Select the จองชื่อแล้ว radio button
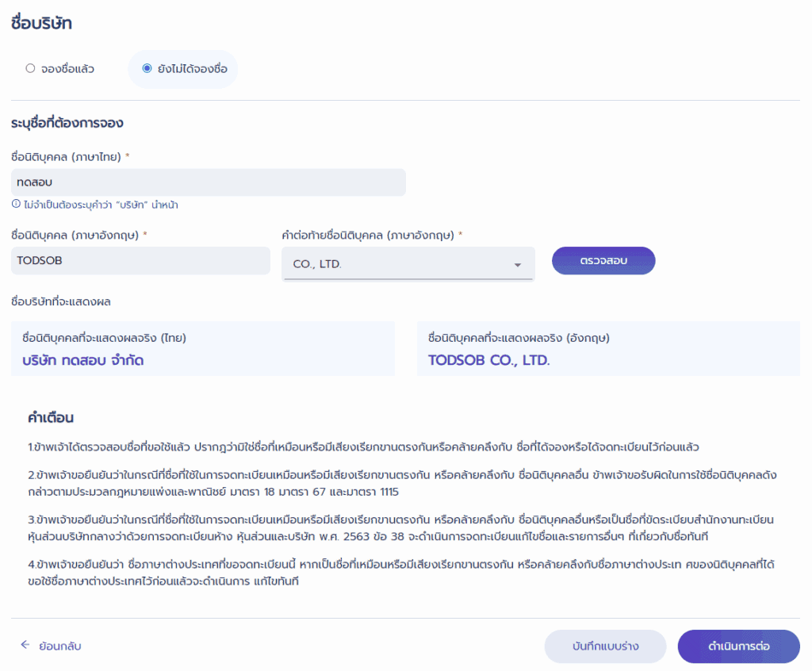 30,69
